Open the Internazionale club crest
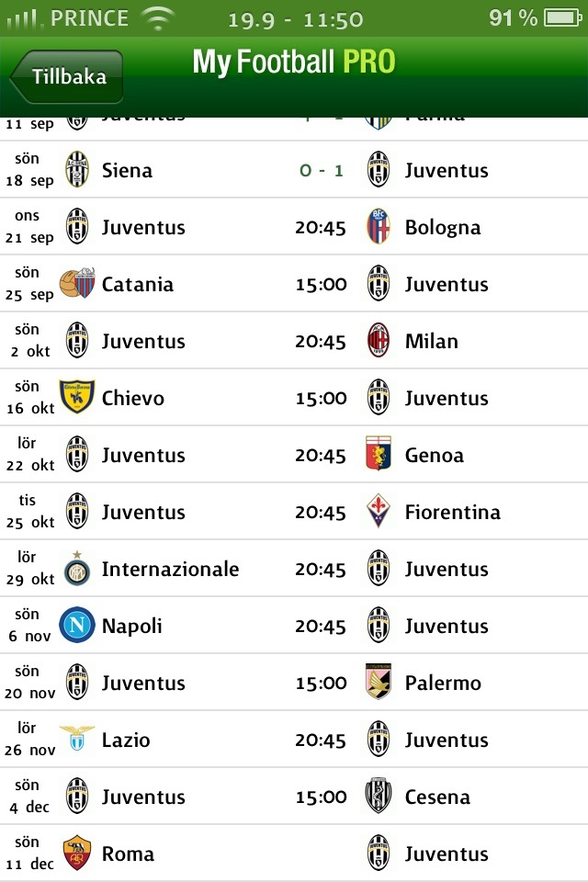Screen dimensions: 588x882 coord(77,569)
